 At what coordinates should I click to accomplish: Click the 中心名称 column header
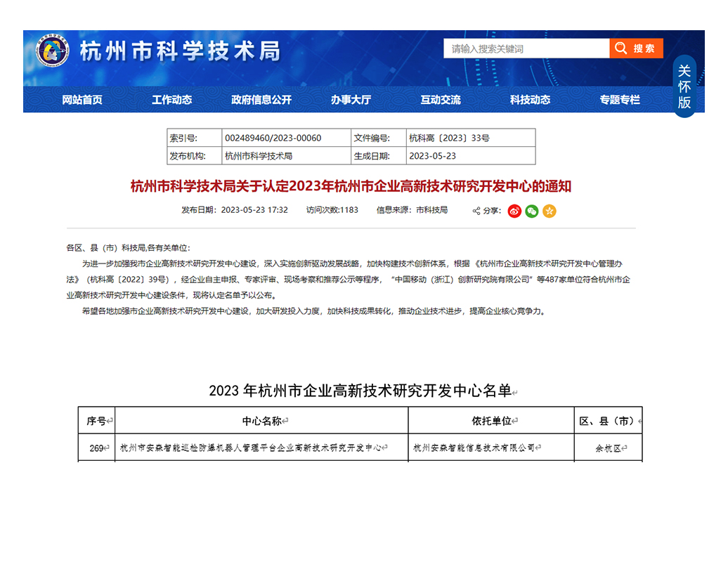(262, 421)
